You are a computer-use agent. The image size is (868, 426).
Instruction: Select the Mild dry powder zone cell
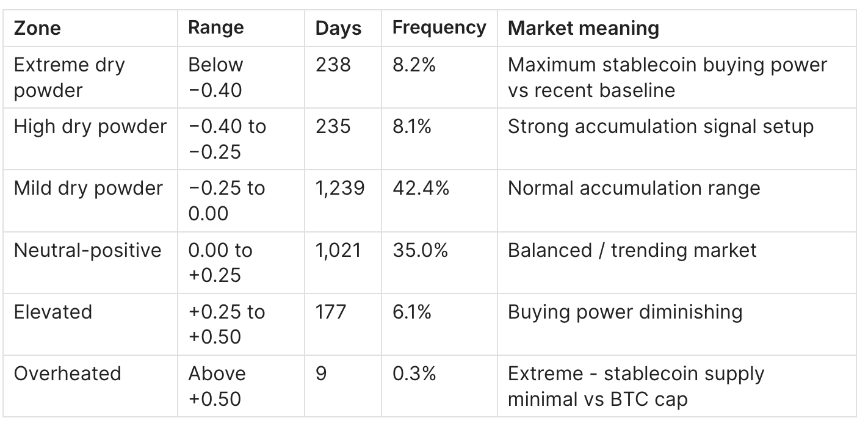click(89, 188)
